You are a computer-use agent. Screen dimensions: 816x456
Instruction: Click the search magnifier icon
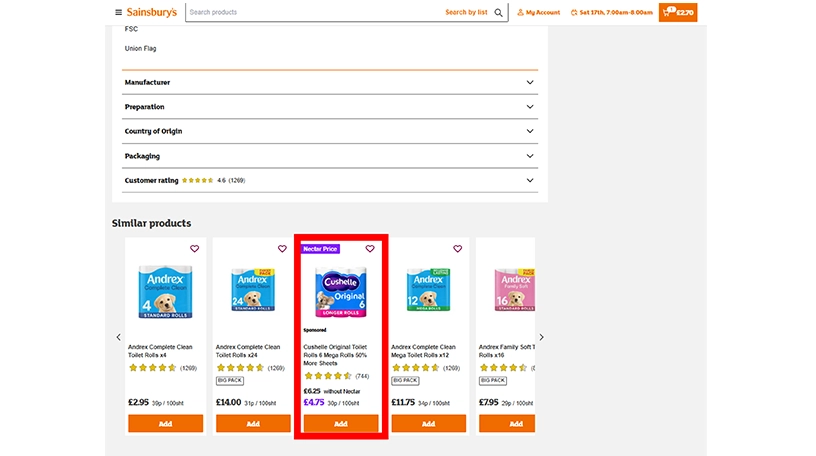[498, 13]
